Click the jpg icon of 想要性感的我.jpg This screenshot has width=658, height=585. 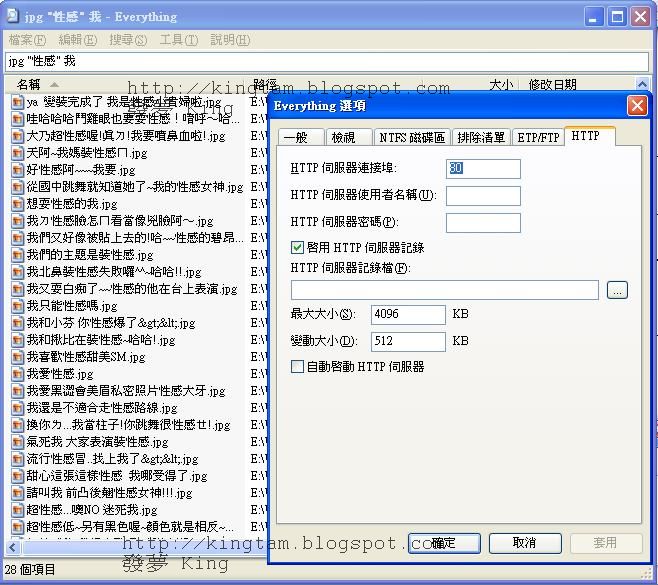point(17,204)
